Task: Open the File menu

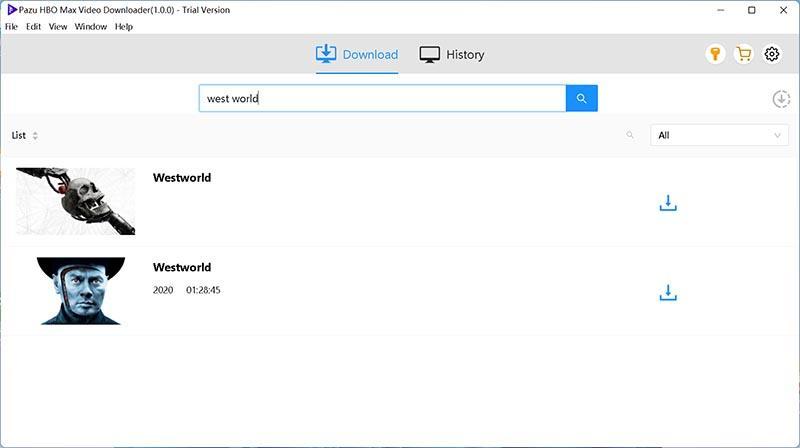Action: pyautogui.click(x=11, y=27)
